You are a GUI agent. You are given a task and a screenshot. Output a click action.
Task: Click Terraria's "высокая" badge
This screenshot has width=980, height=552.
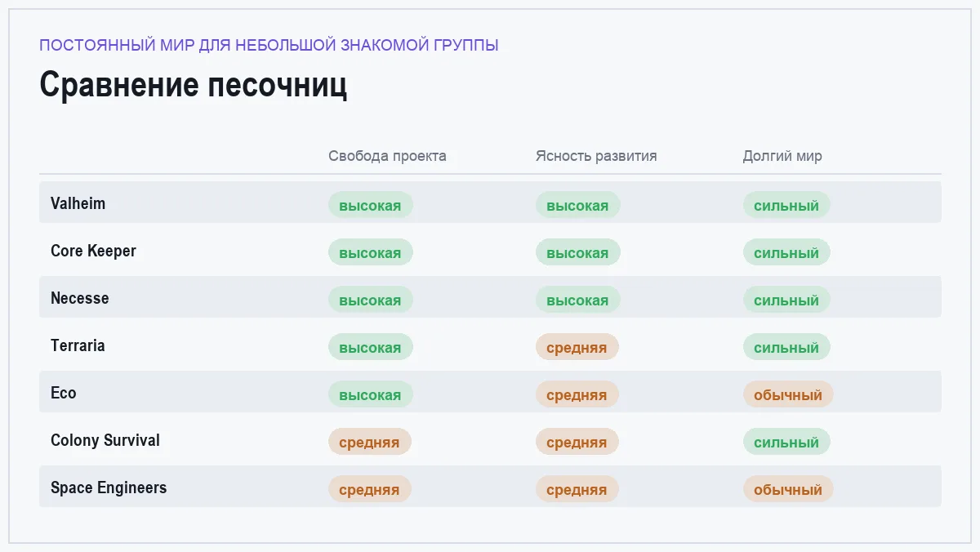point(370,347)
